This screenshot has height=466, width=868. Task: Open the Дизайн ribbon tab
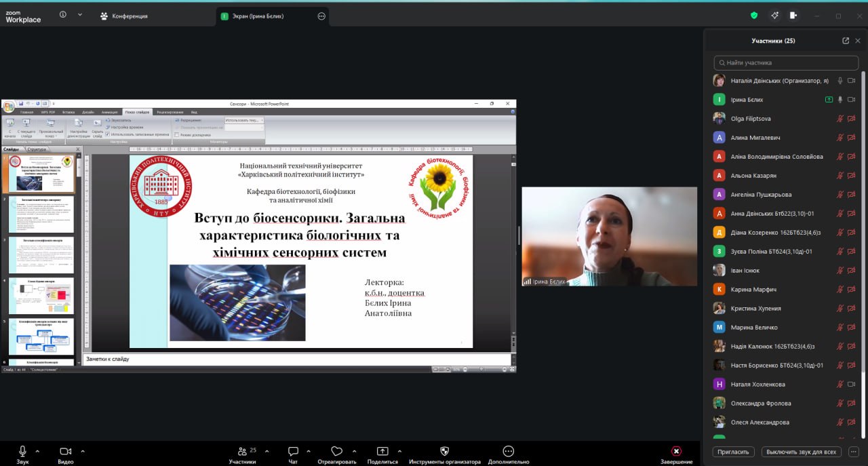tap(88, 112)
